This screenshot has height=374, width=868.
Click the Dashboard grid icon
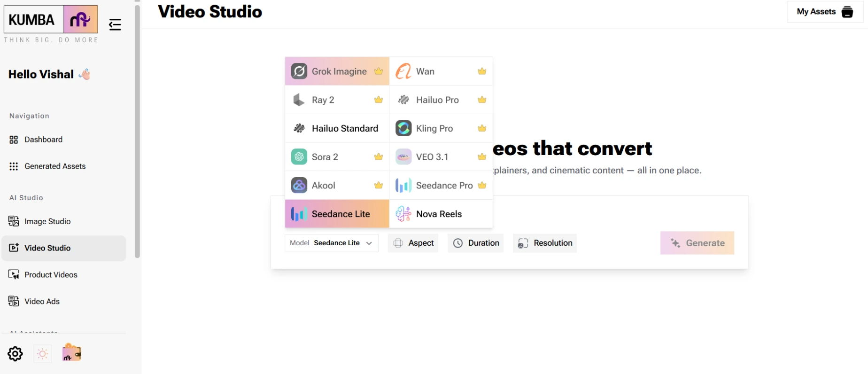pos(14,140)
